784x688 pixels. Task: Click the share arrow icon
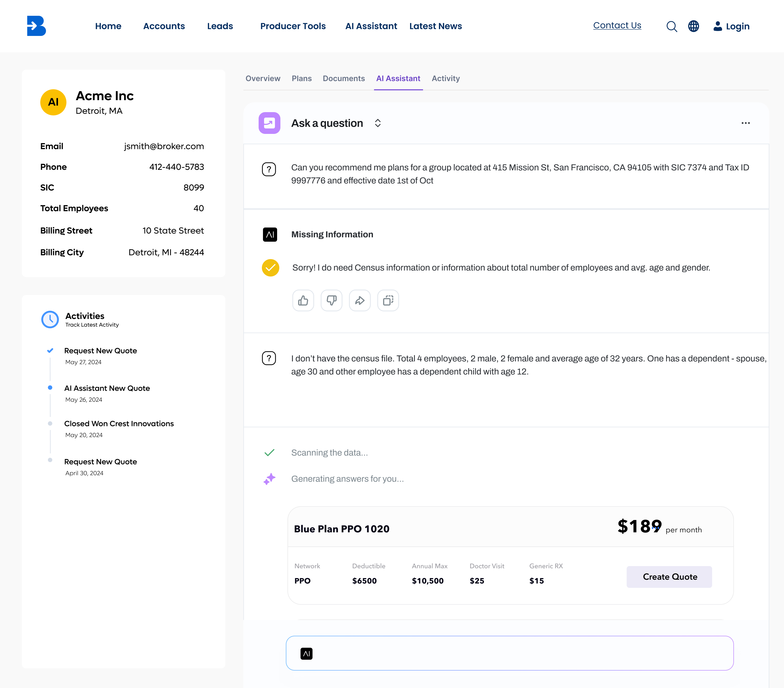[360, 300]
